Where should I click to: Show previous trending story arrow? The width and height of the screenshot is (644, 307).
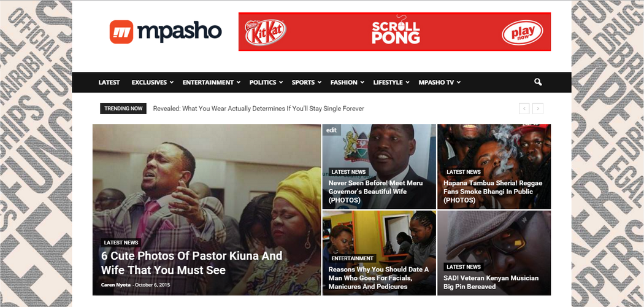(524, 109)
